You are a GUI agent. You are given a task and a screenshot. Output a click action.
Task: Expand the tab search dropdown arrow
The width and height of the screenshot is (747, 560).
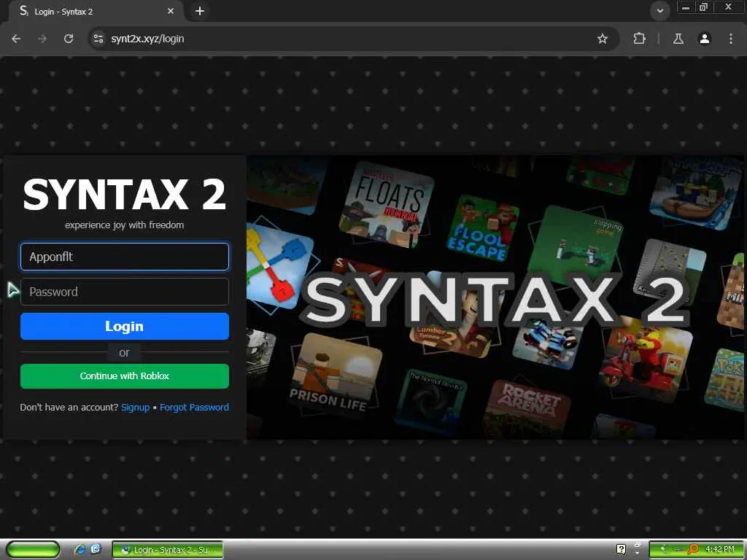pyautogui.click(x=659, y=10)
